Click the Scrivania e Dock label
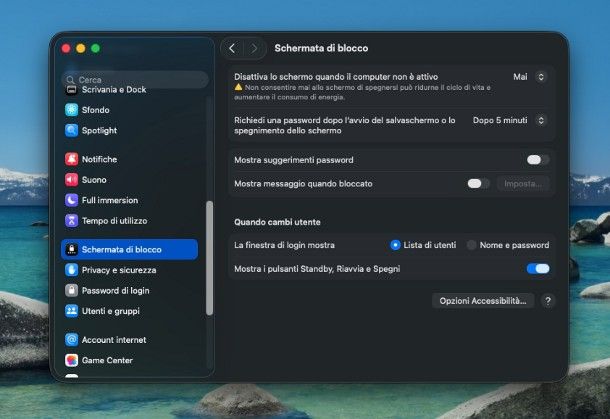This screenshot has height=419, width=610. click(114, 89)
